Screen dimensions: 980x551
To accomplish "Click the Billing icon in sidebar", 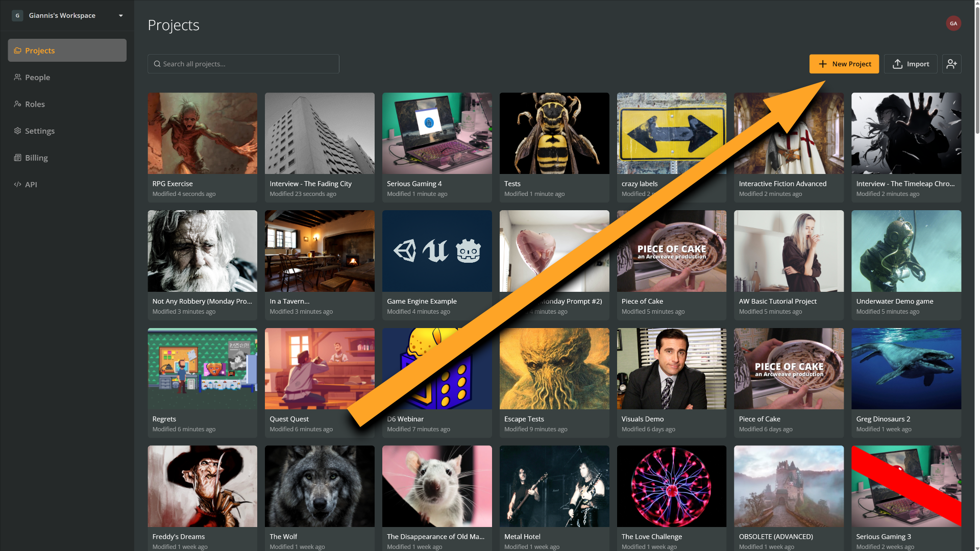I will point(17,158).
